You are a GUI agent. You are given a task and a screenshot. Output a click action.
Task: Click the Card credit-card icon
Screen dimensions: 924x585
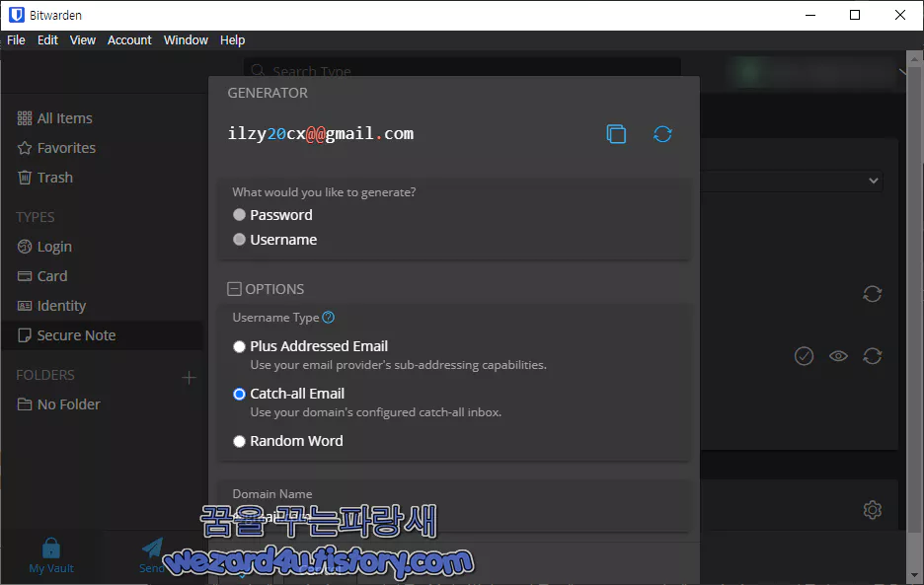pos(24,276)
